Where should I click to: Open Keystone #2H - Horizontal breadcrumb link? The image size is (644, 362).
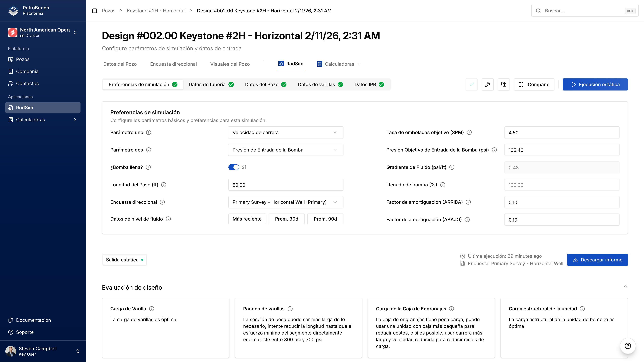click(x=156, y=11)
